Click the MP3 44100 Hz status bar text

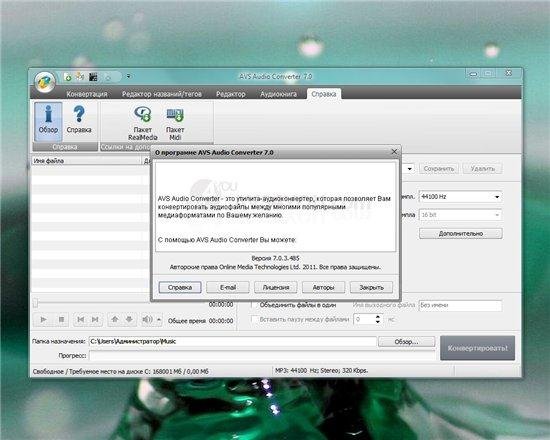coord(321,371)
